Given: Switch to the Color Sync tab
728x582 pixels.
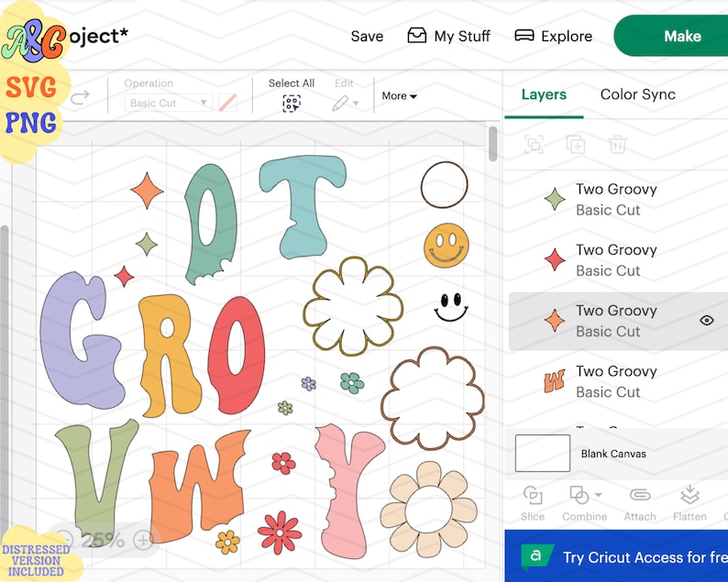Looking at the screenshot, I should click(x=637, y=94).
